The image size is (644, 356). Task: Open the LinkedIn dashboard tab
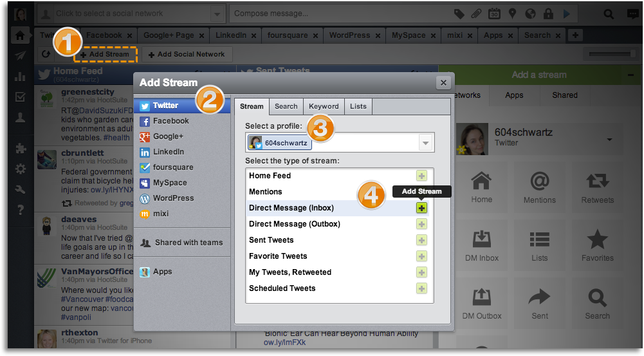(x=235, y=35)
